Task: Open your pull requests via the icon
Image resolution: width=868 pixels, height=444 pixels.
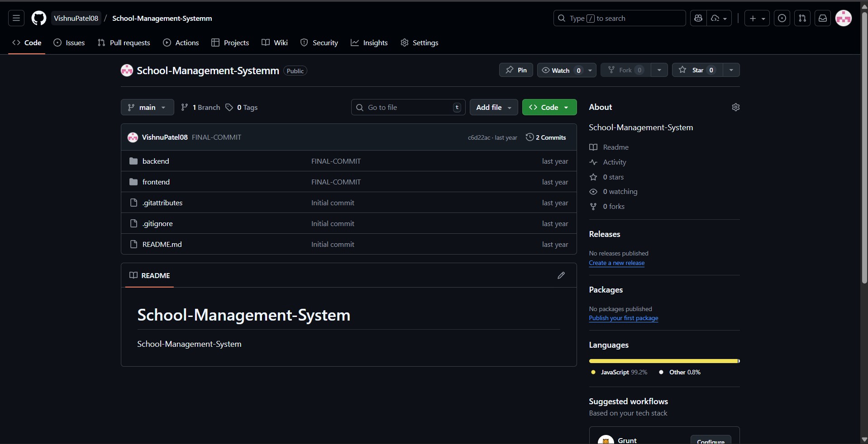Action: (803, 18)
